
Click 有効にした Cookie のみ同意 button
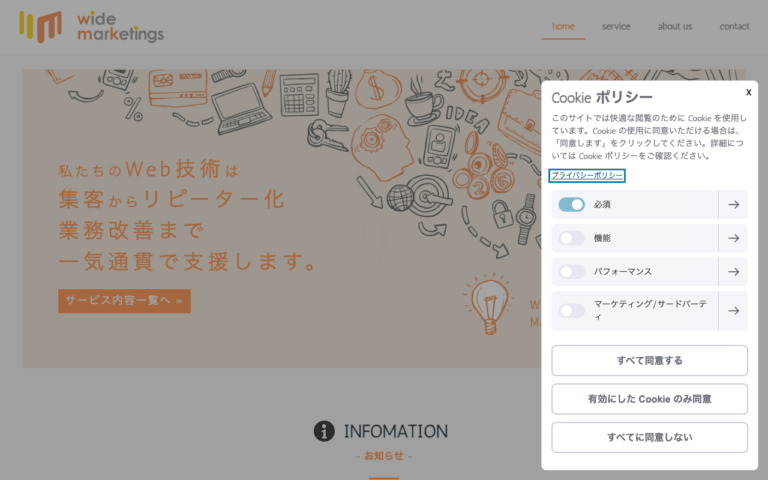(649, 399)
